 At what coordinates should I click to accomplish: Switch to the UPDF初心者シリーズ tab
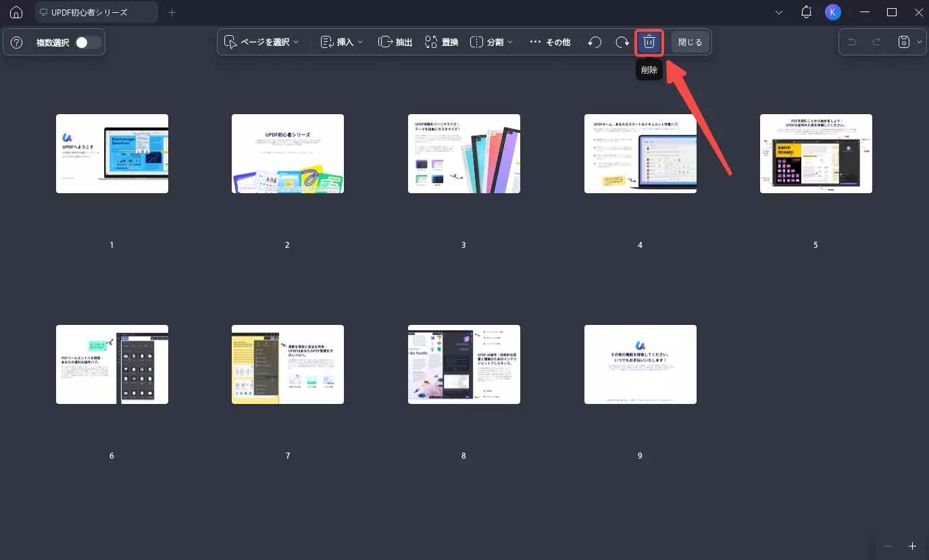97,12
